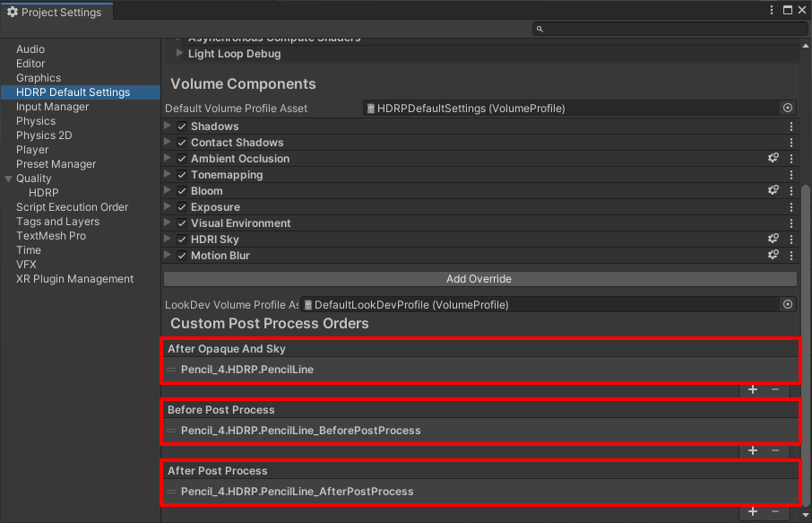Click the Default Volume Profile Asset field
This screenshot has width=812, height=523.
[x=572, y=109]
